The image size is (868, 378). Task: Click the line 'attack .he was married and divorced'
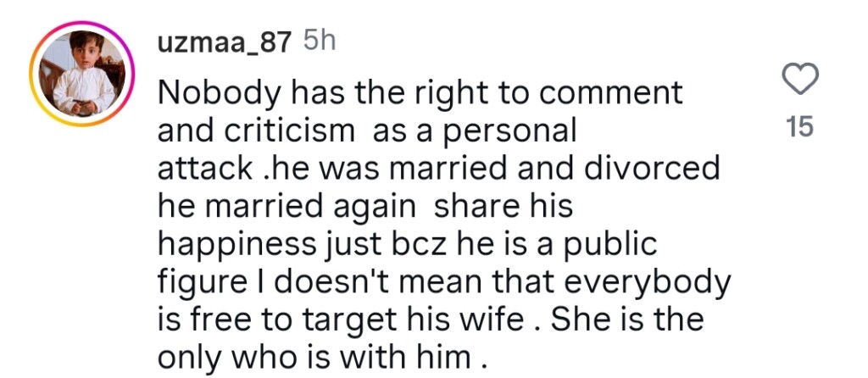pyautogui.click(x=438, y=169)
